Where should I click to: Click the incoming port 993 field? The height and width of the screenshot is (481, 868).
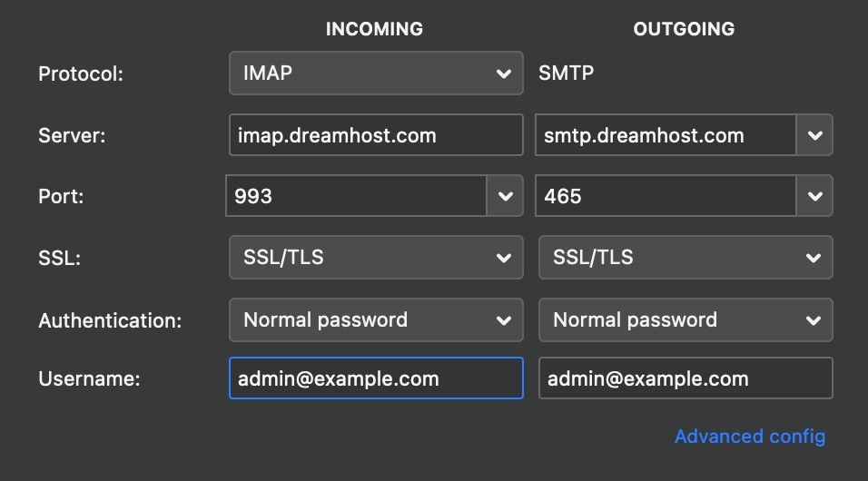click(356, 196)
